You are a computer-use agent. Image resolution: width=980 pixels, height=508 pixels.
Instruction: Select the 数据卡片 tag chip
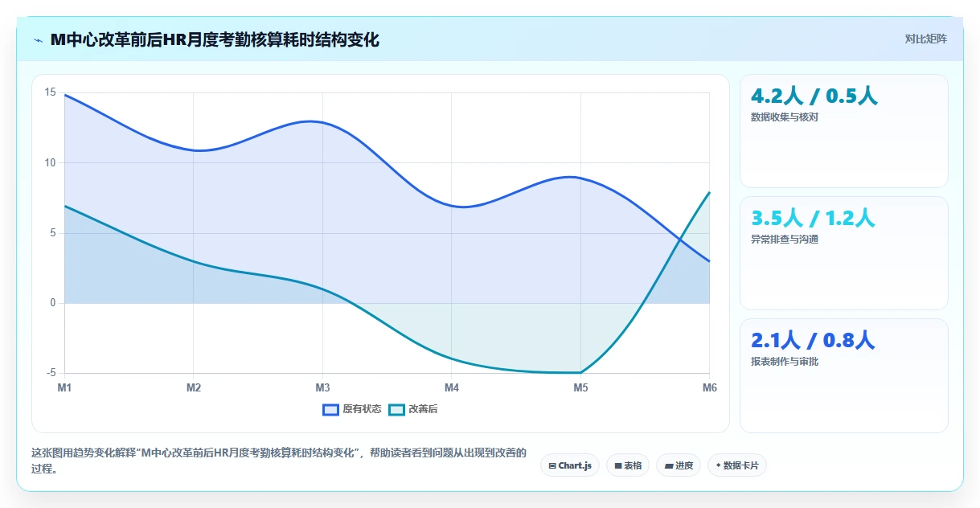[737, 465]
